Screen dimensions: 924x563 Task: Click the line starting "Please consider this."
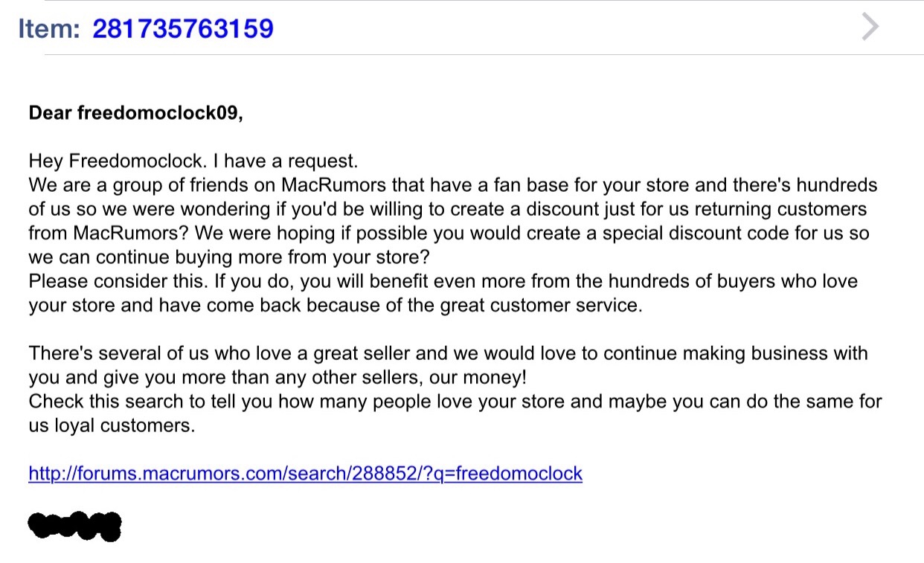point(443,282)
